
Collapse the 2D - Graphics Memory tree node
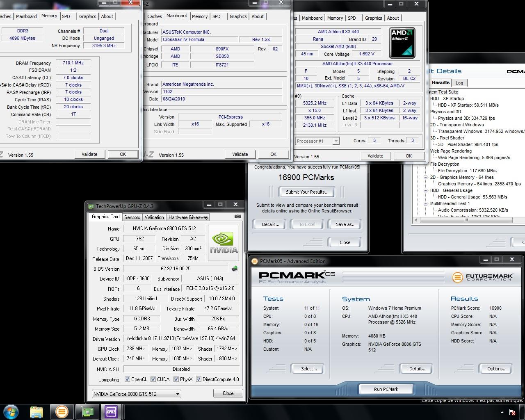click(426, 178)
